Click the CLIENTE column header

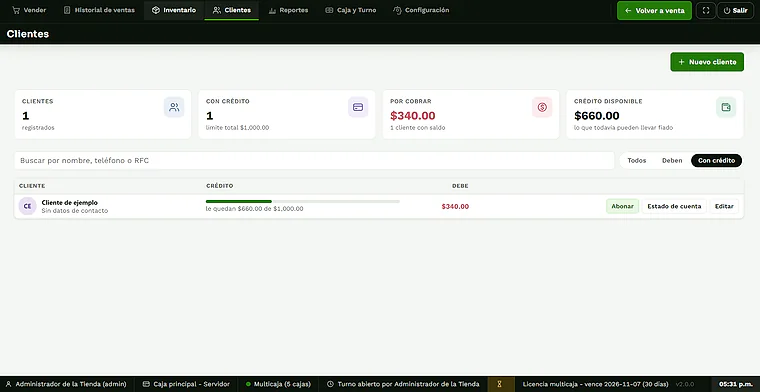pyautogui.click(x=32, y=186)
